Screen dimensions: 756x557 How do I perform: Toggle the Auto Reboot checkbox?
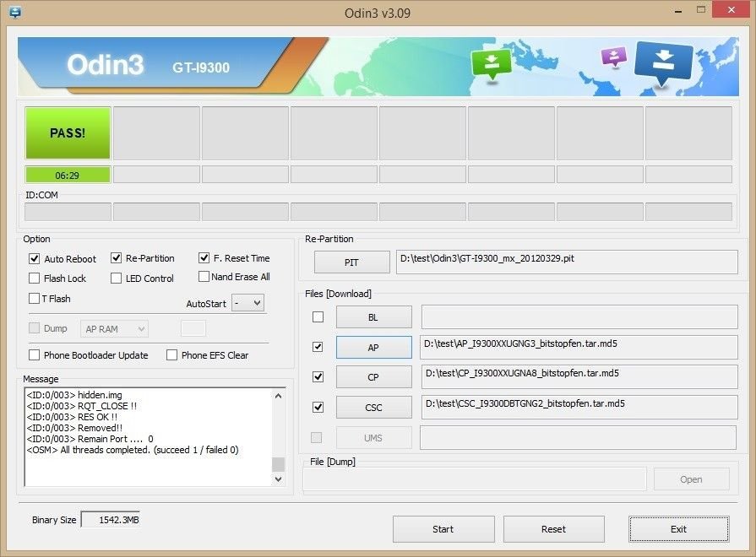point(35,259)
